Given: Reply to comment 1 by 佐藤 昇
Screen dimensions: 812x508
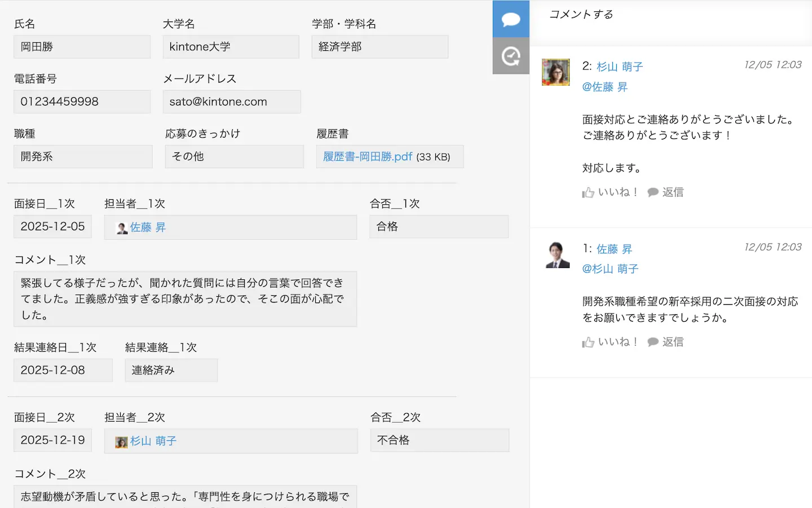Looking at the screenshot, I should (666, 342).
